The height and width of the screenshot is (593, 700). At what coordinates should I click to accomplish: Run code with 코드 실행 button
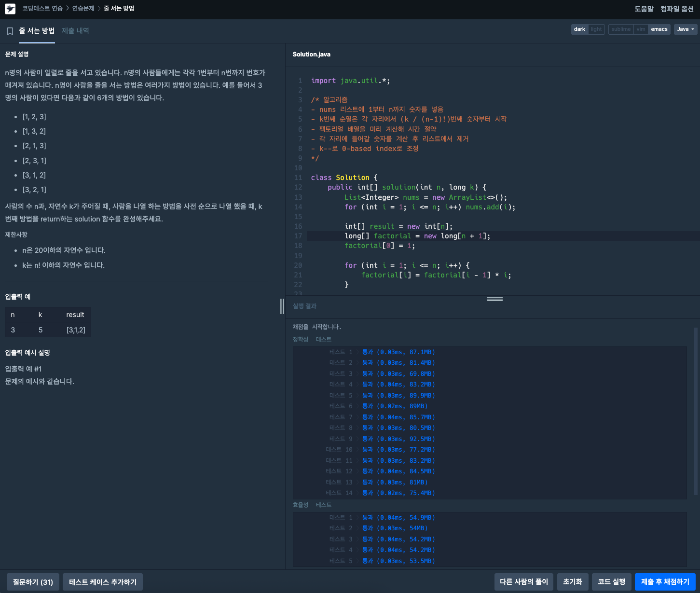612,582
